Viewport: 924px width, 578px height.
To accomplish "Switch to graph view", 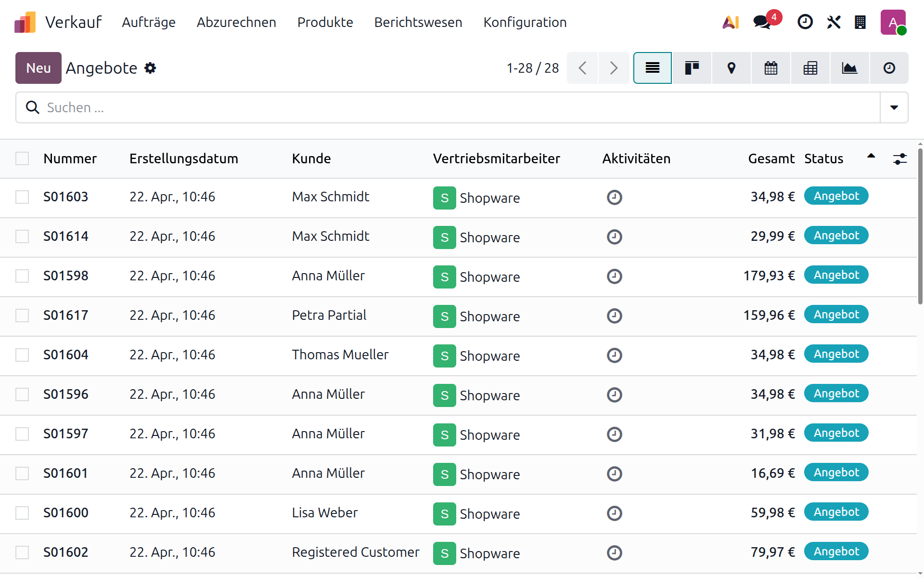I will [850, 68].
